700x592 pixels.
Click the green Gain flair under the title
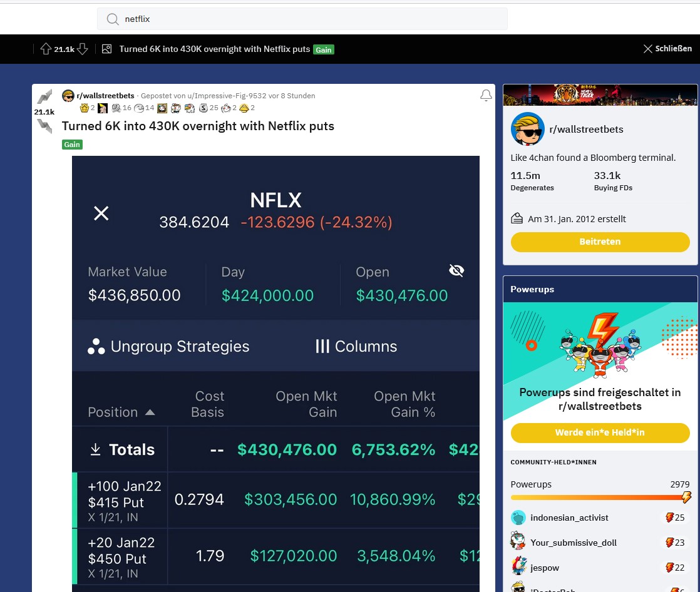(72, 145)
